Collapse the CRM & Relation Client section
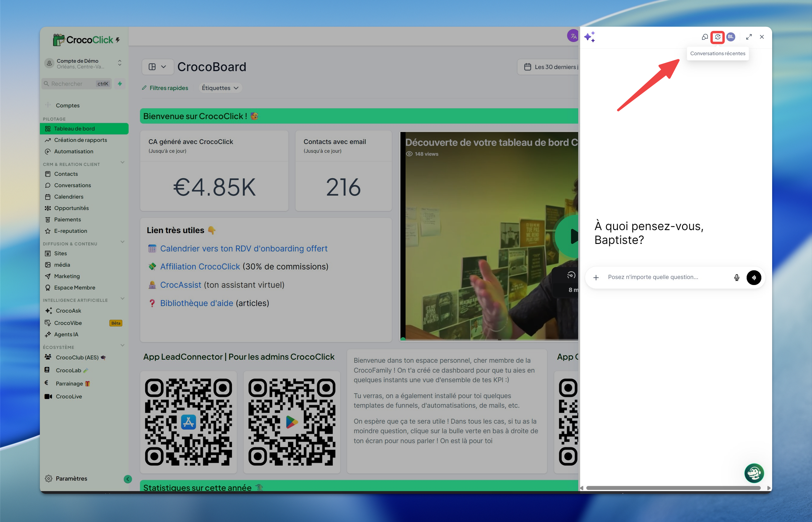The width and height of the screenshot is (812, 522). pos(123,162)
